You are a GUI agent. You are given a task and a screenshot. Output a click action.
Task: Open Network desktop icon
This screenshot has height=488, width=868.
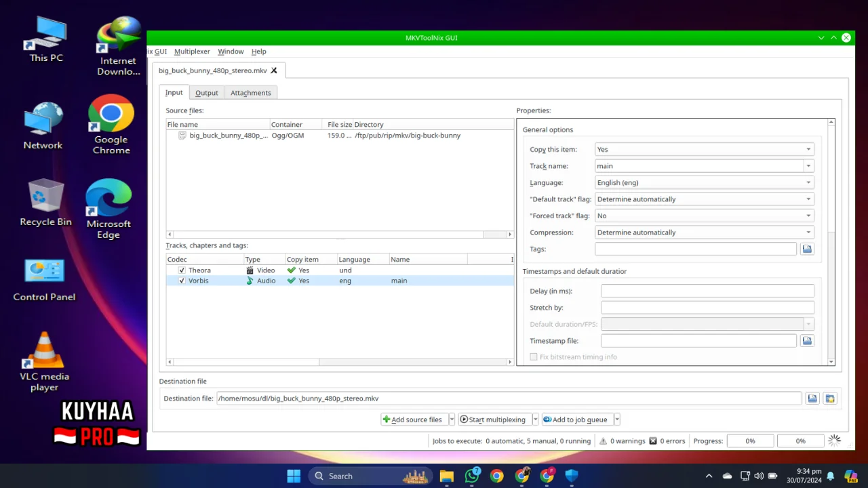tap(43, 126)
